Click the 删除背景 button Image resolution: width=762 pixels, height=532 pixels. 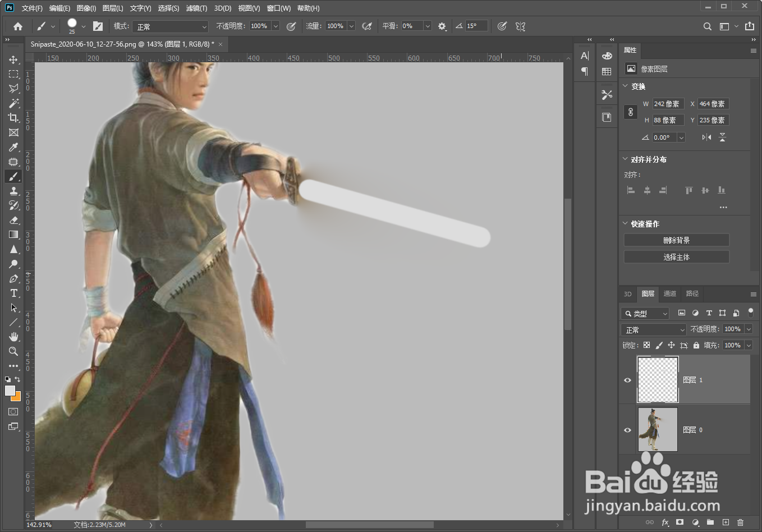click(x=677, y=240)
